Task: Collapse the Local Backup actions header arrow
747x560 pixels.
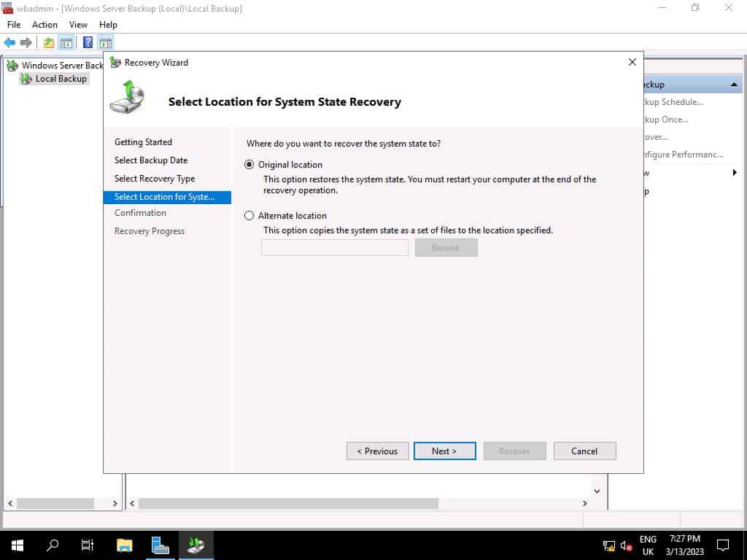Action: 734,85
